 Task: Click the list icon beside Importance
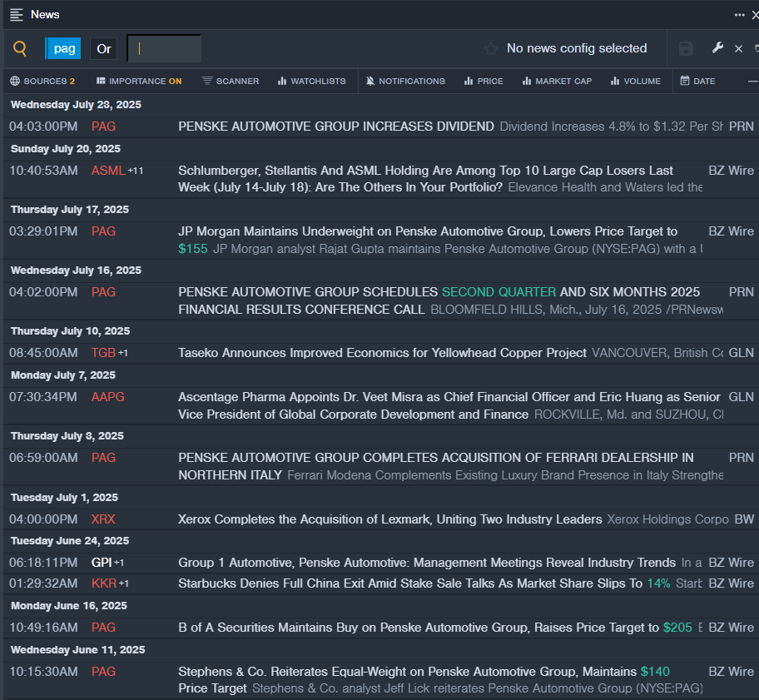(x=101, y=81)
